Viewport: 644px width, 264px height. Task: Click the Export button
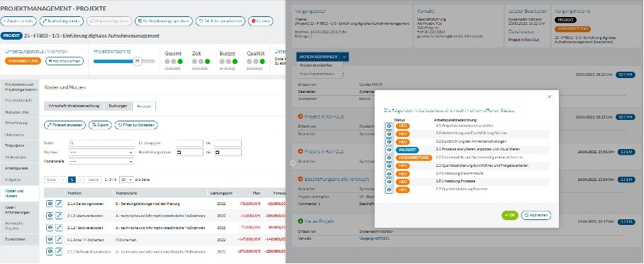[x=100, y=125]
